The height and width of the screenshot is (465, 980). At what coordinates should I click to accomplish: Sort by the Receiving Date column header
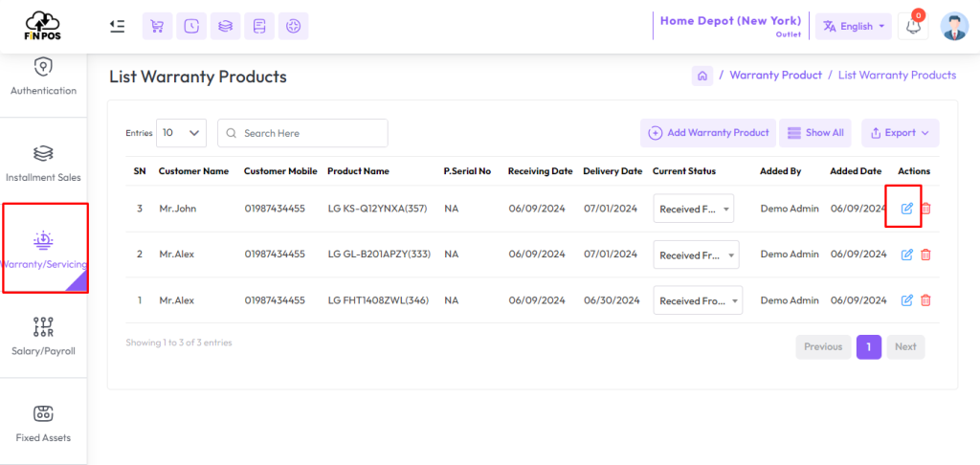point(540,171)
